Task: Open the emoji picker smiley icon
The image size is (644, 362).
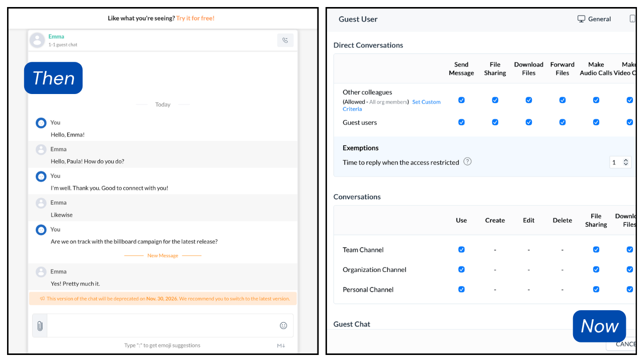Action: 283,326
